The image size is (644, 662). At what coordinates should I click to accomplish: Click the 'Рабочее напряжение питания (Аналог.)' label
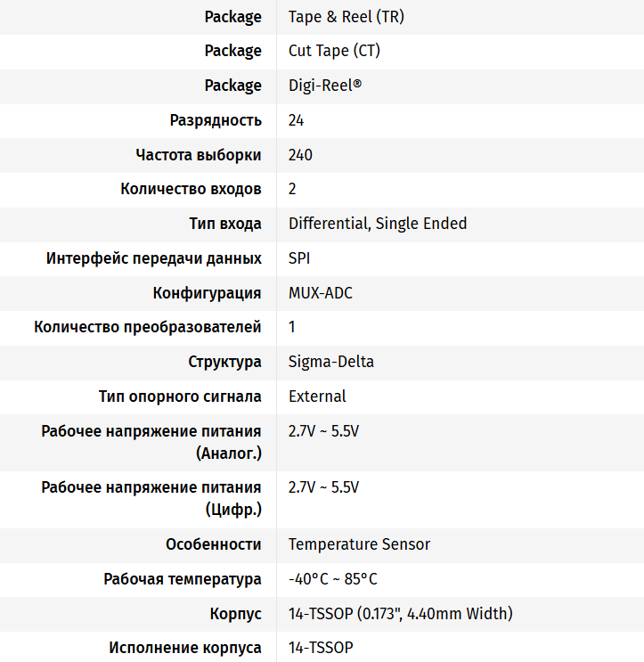(151, 442)
